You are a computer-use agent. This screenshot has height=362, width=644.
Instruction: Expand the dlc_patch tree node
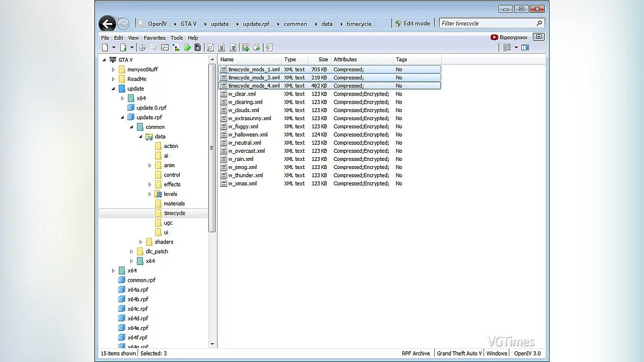click(131, 252)
